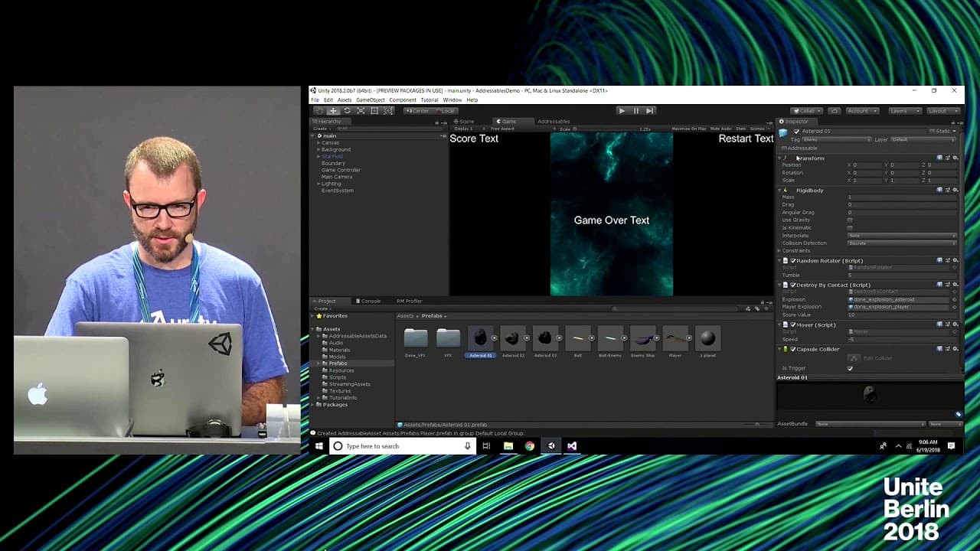Open the Layer dropdown in Inspector
The height and width of the screenshot is (551, 980).
pyautogui.click(x=923, y=140)
